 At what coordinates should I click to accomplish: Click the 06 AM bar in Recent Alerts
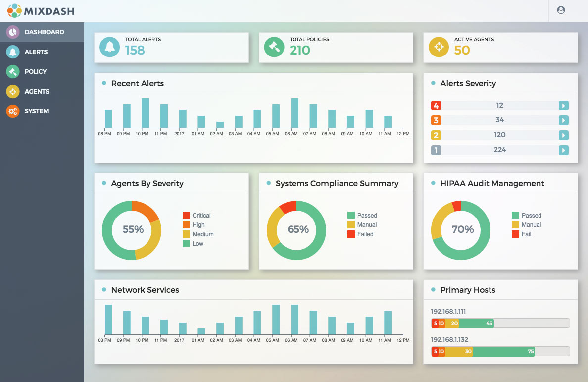tap(295, 113)
